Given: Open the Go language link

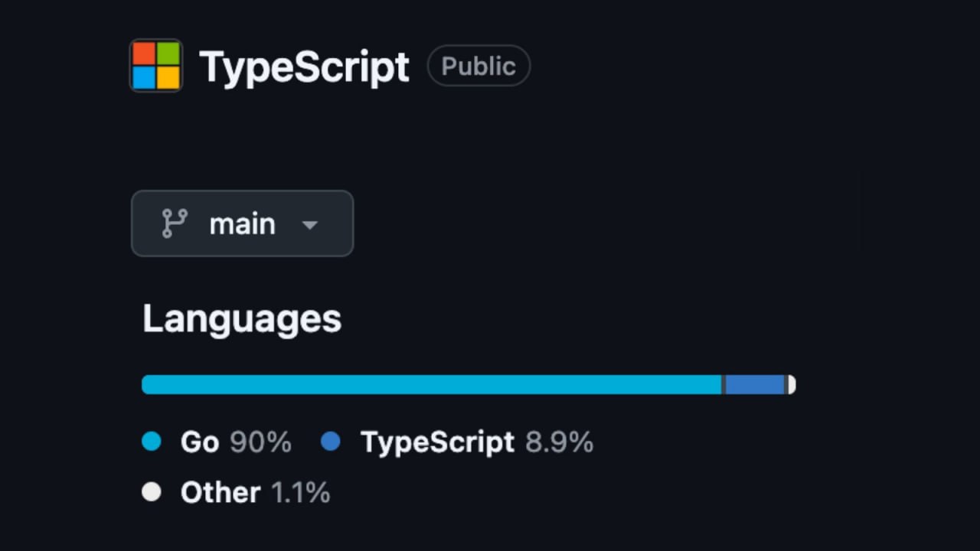Looking at the screenshot, I should click(x=200, y=442).
